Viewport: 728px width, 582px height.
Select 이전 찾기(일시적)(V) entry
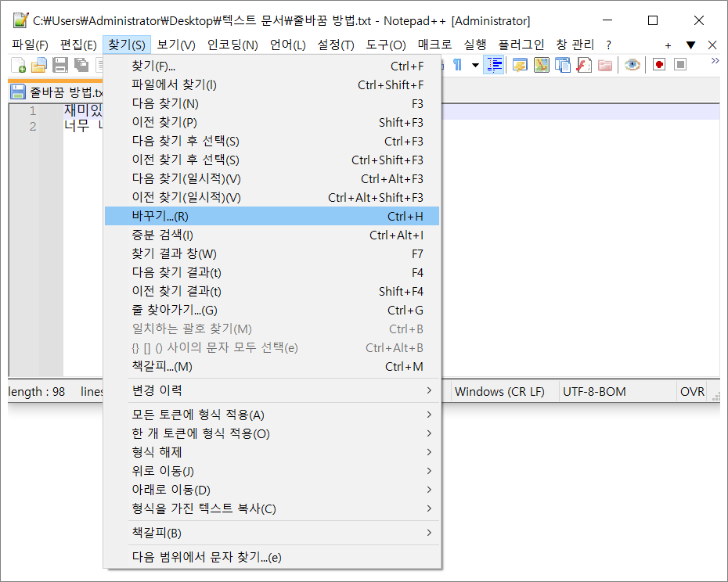tap(272, 197)
